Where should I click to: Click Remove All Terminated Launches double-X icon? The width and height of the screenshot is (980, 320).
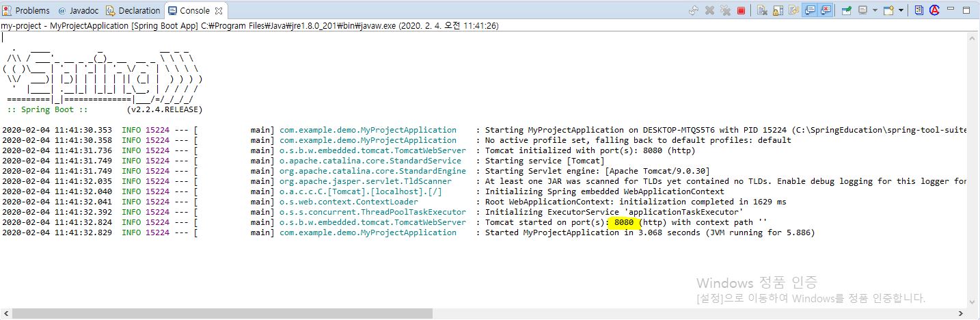pos(725,10)
